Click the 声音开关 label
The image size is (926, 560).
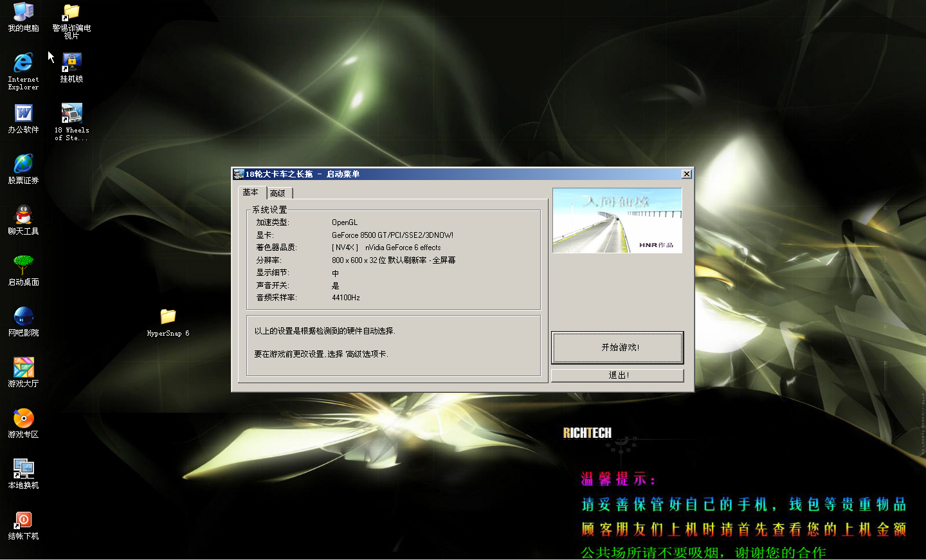pyautogui.click(x=273, y=285)
